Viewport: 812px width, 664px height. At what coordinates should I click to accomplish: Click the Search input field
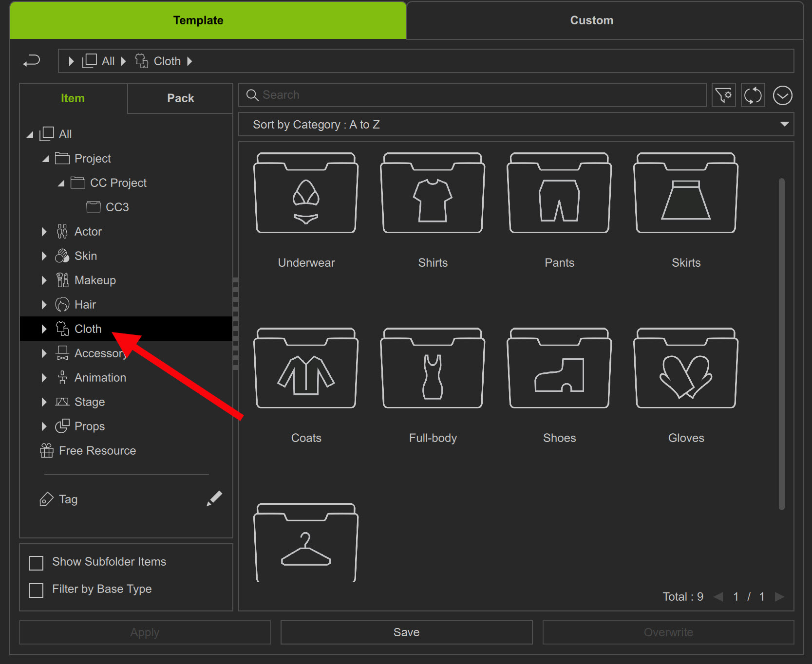click(x=472, y=95)
